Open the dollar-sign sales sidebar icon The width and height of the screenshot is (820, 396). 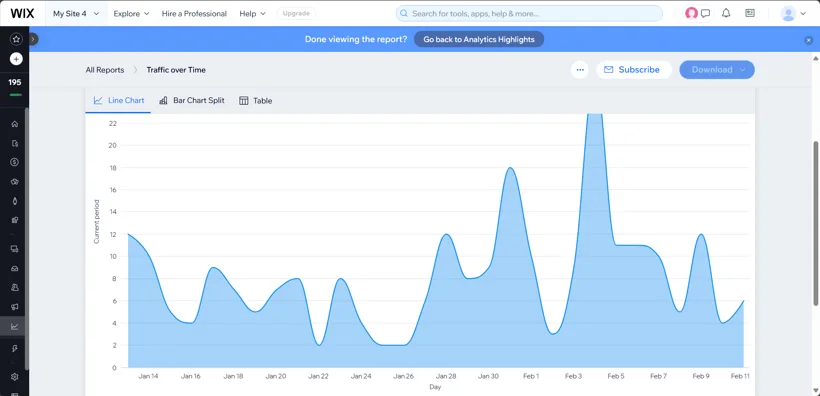(x=15, y=162)
